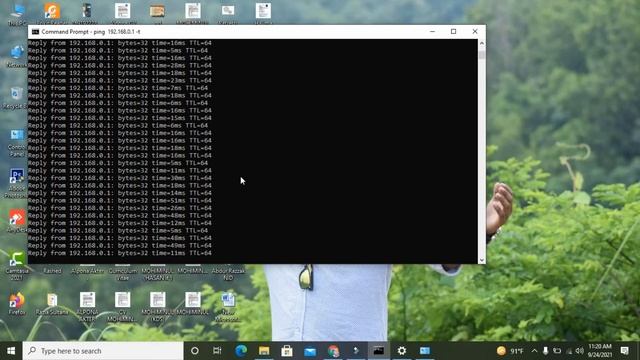Switch to Command Prompt taskbar button
The height and width of the screenshot is (360, 640).
(379, 351)
